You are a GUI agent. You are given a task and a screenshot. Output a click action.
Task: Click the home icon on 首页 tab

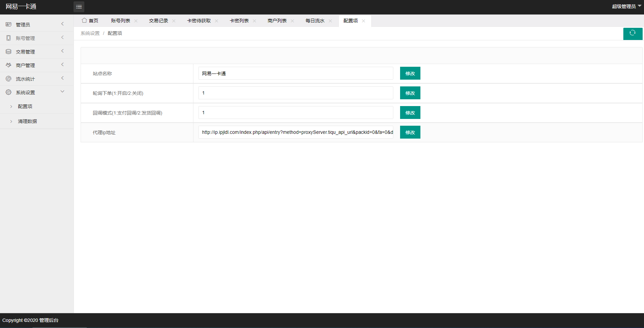pos(84,20)
